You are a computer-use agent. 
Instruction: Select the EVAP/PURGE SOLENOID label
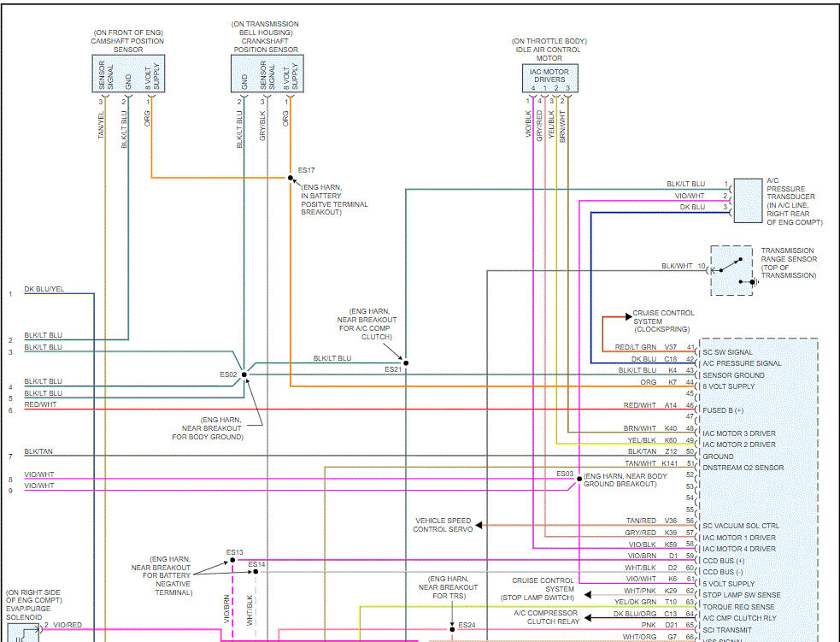(x=33, y=605)
